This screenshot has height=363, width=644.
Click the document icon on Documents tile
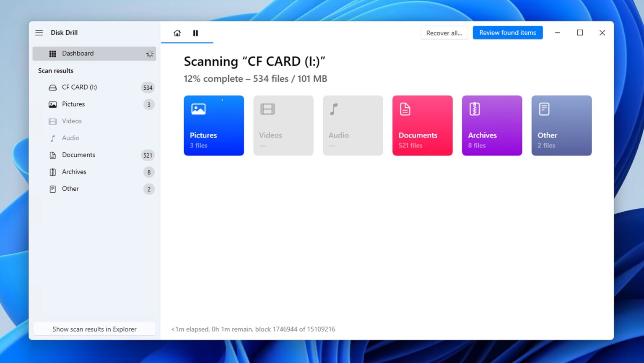click(405, 109)
